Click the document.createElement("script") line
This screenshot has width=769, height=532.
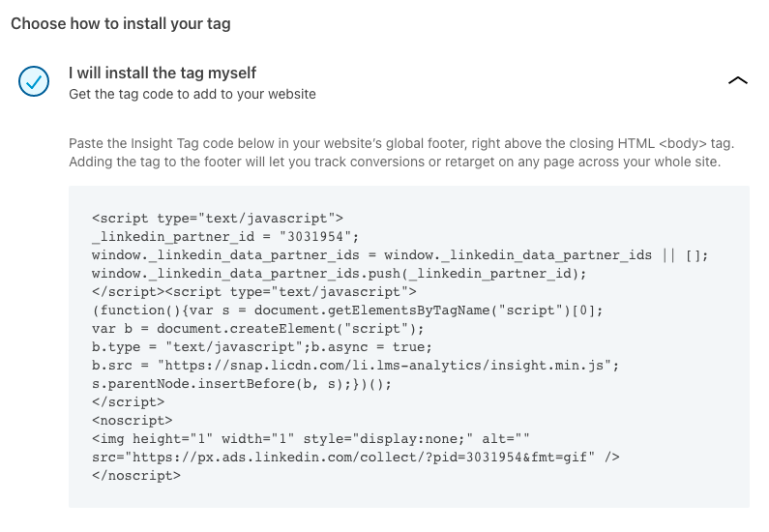(x=257, y=329)
